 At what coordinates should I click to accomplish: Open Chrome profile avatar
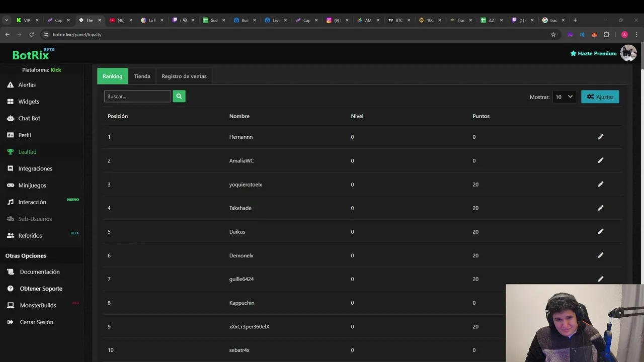click(x=624, y=35)
